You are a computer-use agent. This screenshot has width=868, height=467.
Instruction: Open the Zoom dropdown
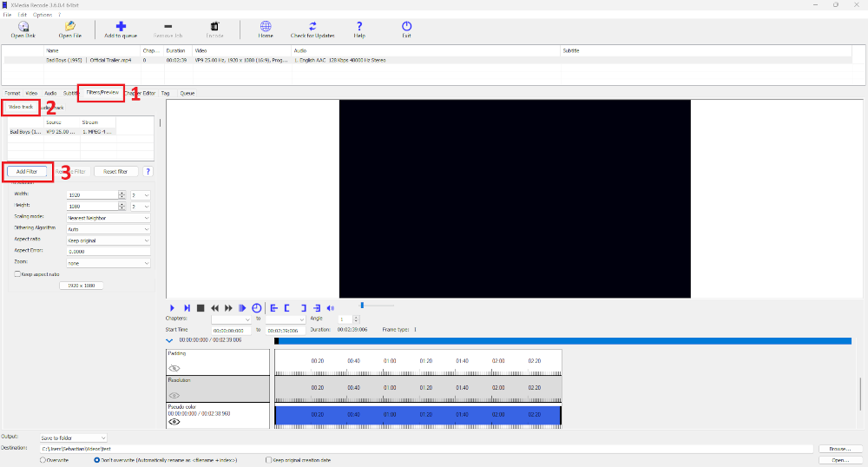point(108,263)
